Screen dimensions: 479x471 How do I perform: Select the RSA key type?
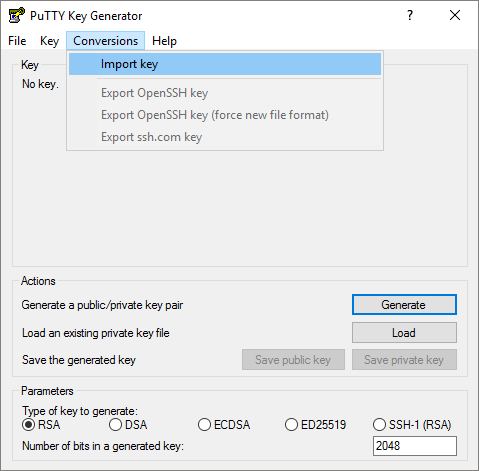(x=41, y=425)
